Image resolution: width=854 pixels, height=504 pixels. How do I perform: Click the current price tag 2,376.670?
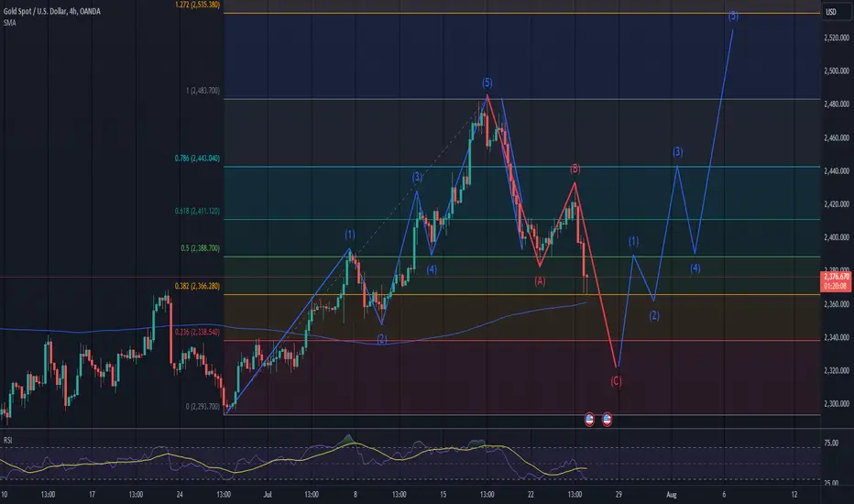pos(836,277)
